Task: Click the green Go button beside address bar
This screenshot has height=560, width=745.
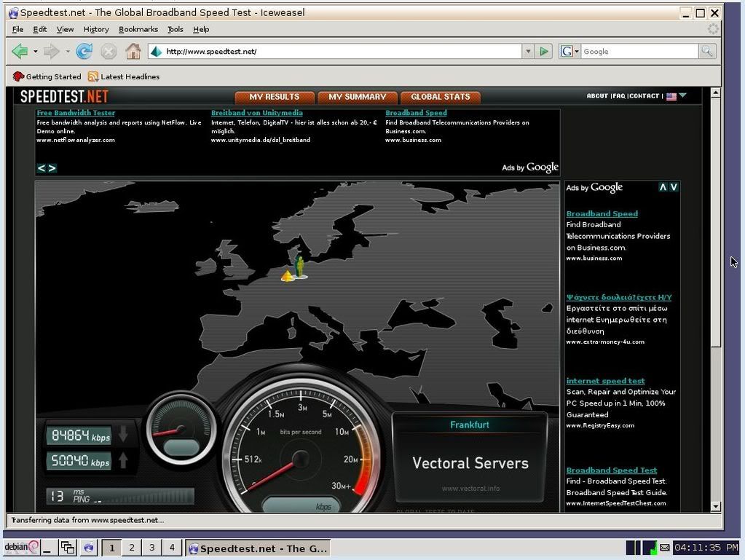Action: coord(544,51)
